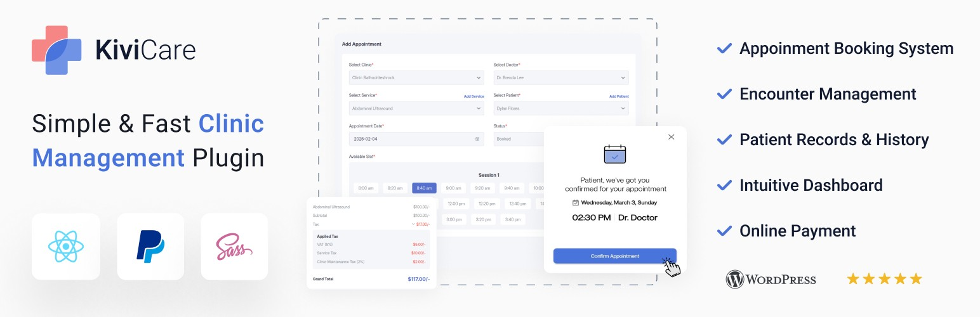The height and width of the screenshot is (317, 980).
Task: Click large calendar-check icon in confirmation popup
Action: coord(615,155)
